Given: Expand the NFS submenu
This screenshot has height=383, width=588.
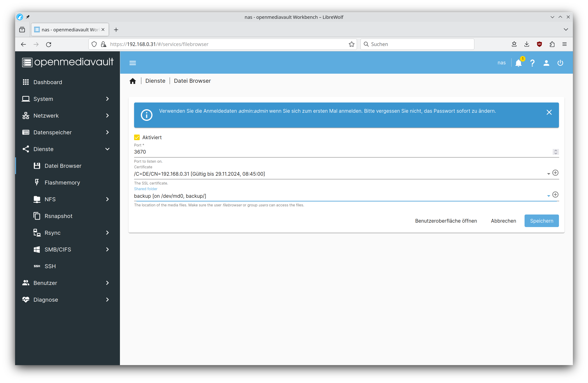Looking at the screenshot, I should click(67, 199).
